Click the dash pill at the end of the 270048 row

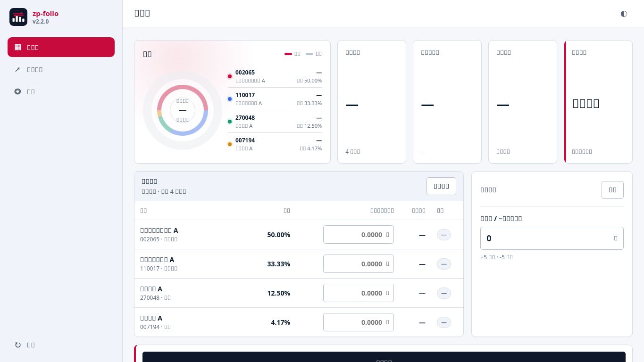[444, 293]
